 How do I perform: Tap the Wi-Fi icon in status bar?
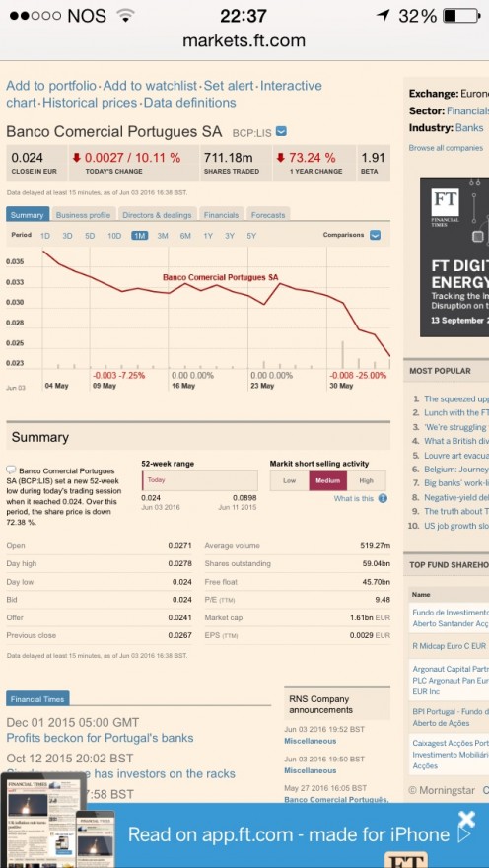click(126, 16)
